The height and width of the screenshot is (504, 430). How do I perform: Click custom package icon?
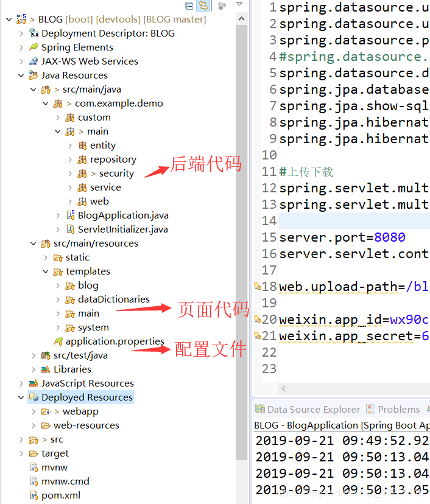tap(70, 117)
